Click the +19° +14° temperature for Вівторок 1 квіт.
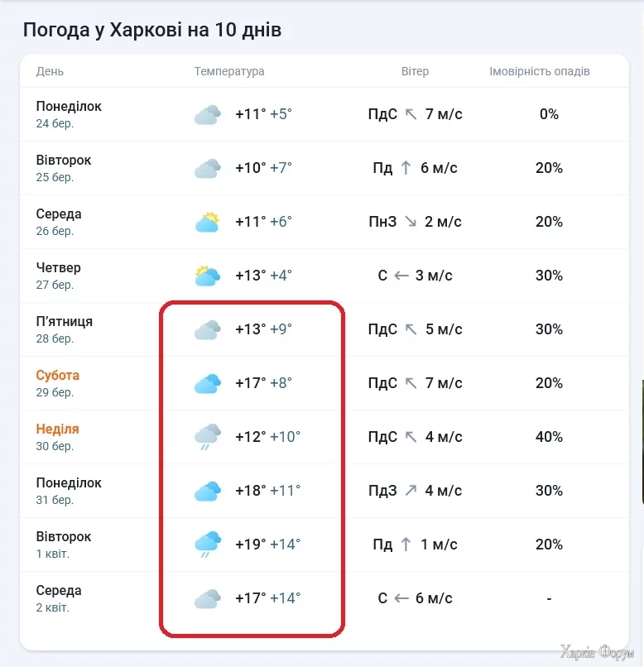 [267, 545]
